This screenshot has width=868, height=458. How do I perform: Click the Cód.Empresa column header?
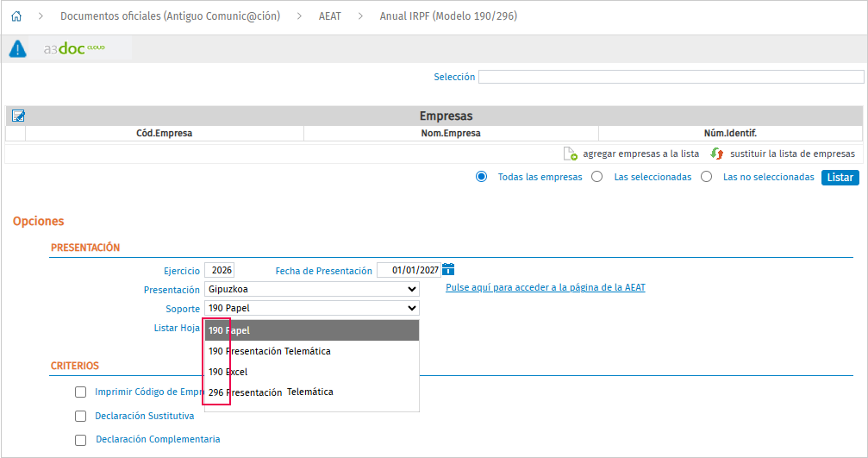165,133
